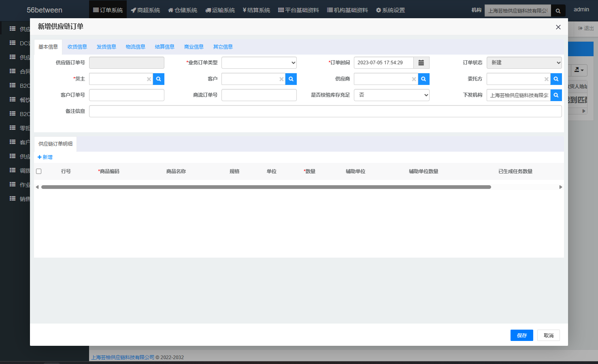The width and height of the screenshot is (598, 364).
Task: Switch to the 其它信息 tab
Action: coord(223,47)
